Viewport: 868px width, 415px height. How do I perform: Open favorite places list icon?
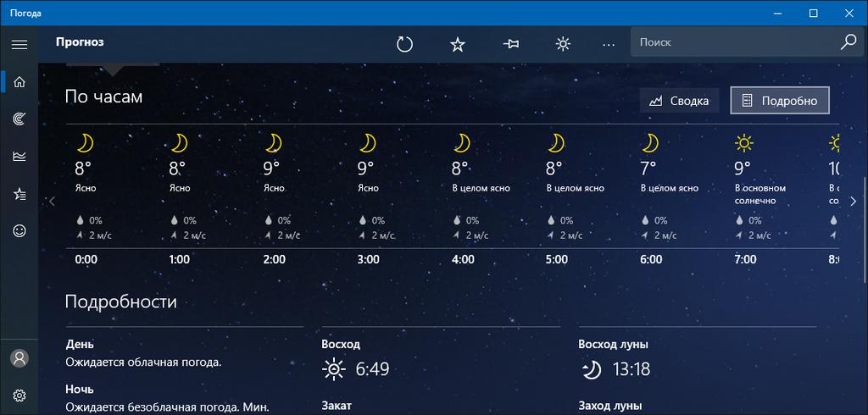point(19,194)
